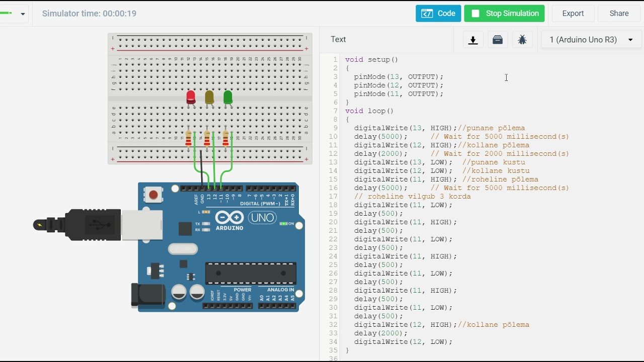Click the Export button
The width and height of the screenshot is (644, 362).
[x=573, y=14]
